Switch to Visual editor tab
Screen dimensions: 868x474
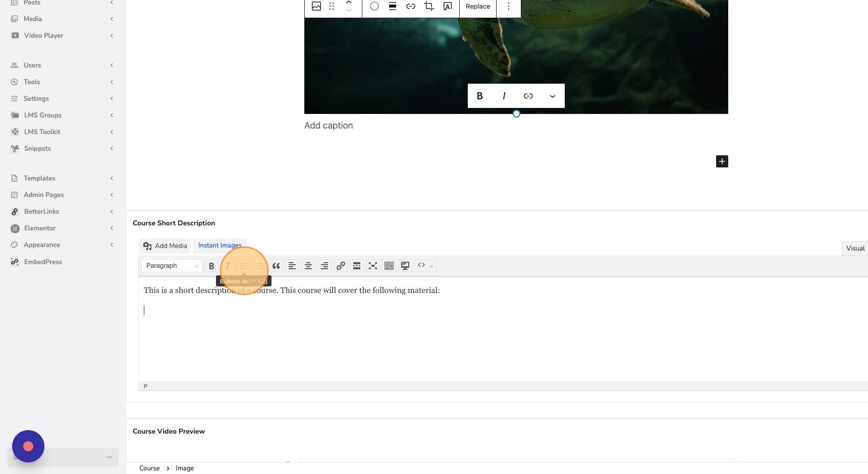[x=855, y=248]
